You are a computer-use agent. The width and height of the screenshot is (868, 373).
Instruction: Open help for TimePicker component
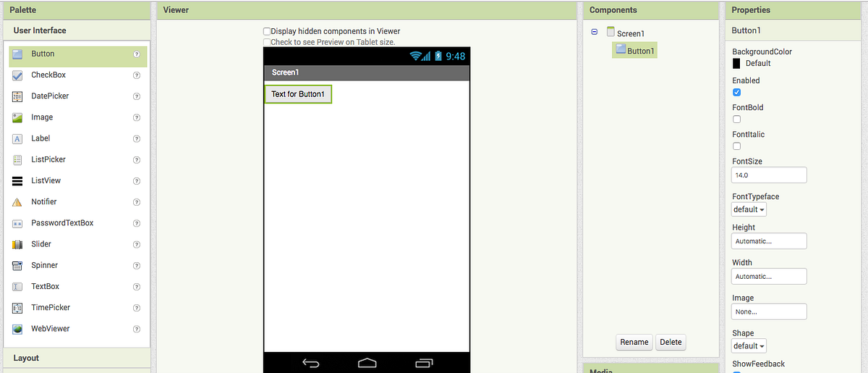pyautogui.click(x=137, y=308)
